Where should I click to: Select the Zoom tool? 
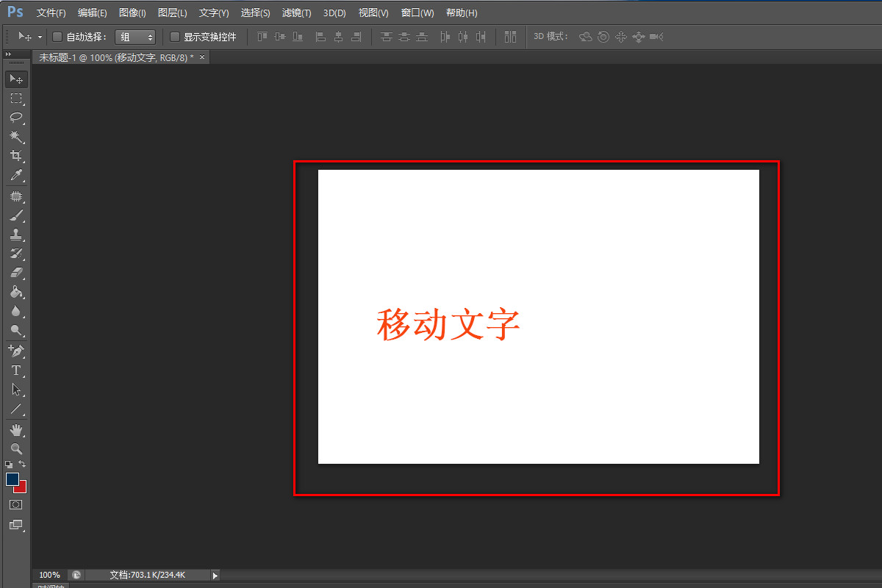[x=16, y=449]
